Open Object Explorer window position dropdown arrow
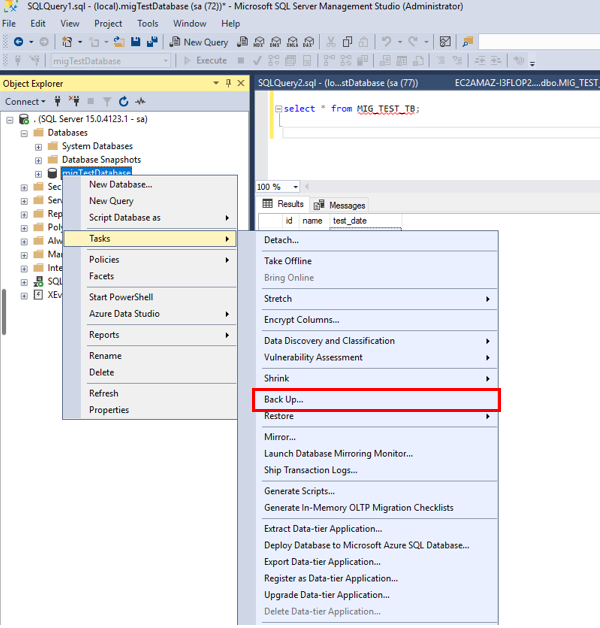This screenshot has height=628, width=600. point(216,83)
